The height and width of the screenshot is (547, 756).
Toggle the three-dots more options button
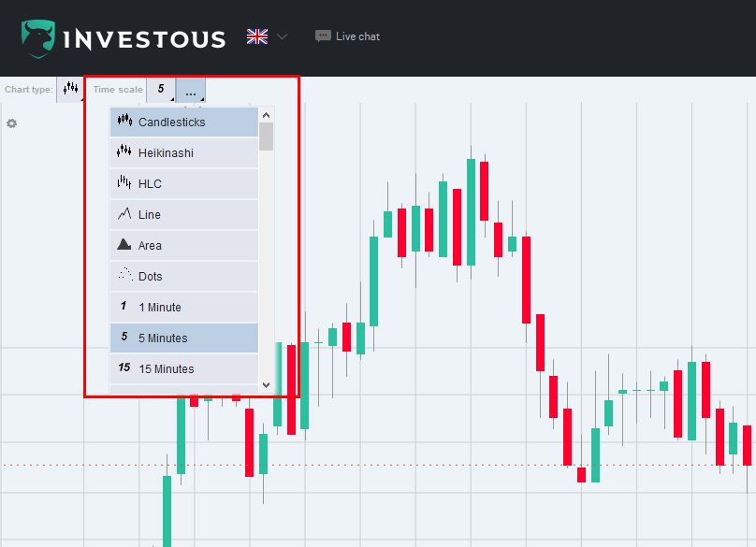pos(191,90)
